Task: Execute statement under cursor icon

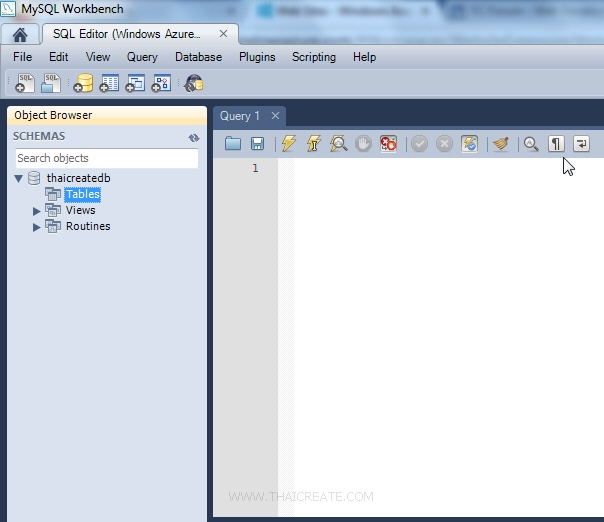Action: point(314,144)
